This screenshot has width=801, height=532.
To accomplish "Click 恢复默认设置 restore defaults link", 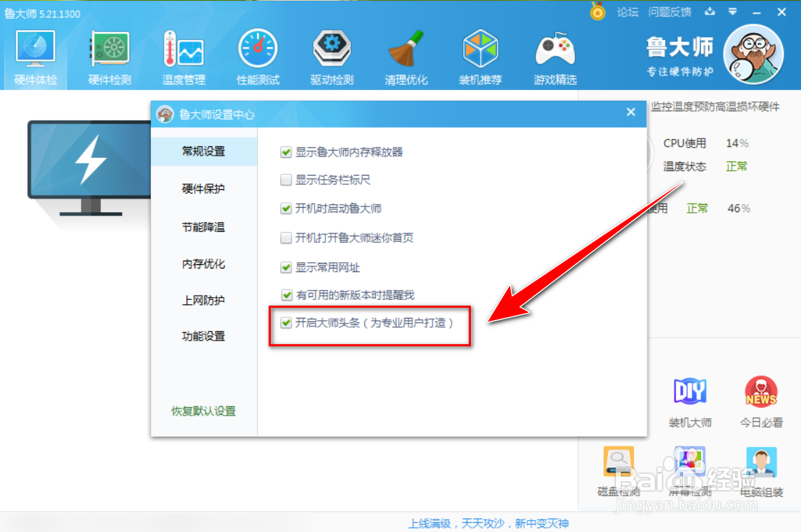I will pyautogui.click(x=204, y=411).
